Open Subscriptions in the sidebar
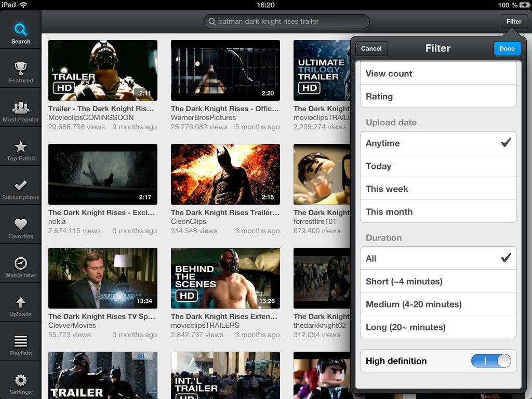Viewport: 532px width, 399px height. pos(21,189)
